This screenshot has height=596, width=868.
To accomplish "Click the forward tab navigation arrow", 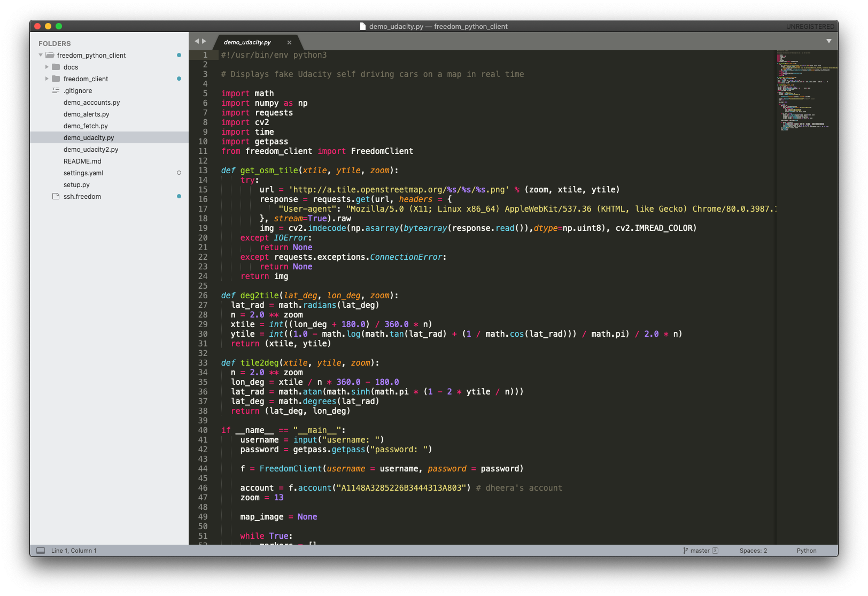I will [x=204, y=41].
